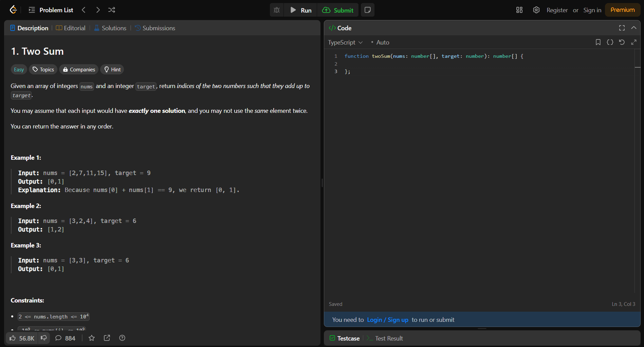This screenshot has height=347, width=644.
Task: Click the Login / Sign up link
Action: [x=387, y=319]
